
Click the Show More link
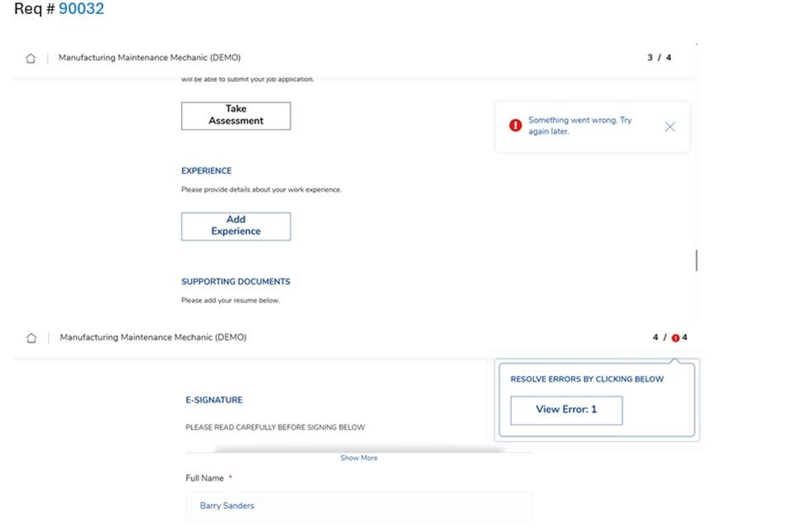(359, 458)
